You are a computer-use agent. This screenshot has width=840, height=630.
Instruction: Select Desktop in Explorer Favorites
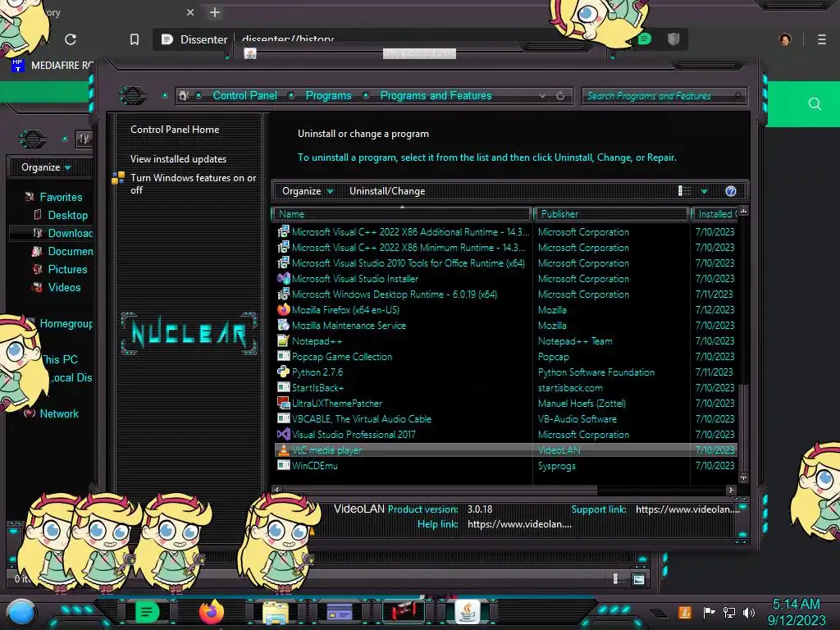(67, 216)
